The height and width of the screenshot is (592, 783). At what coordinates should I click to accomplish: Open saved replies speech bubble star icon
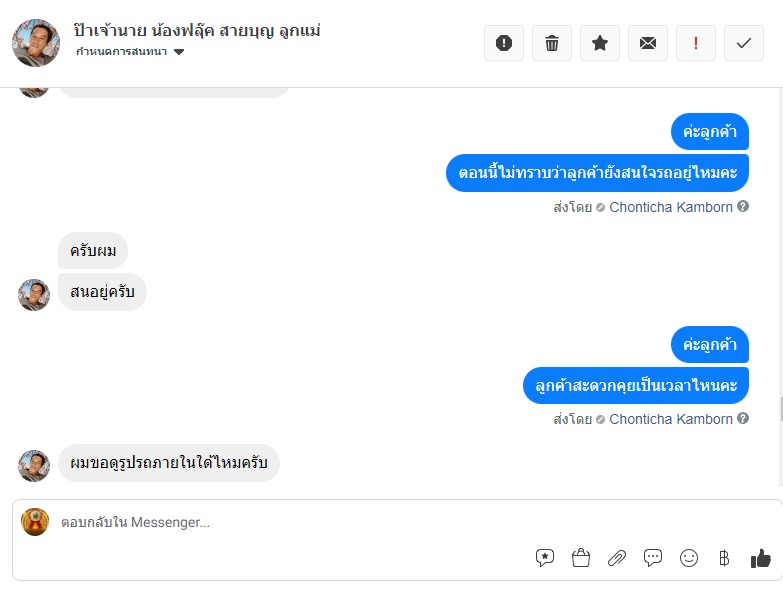[x=545, y=558]
